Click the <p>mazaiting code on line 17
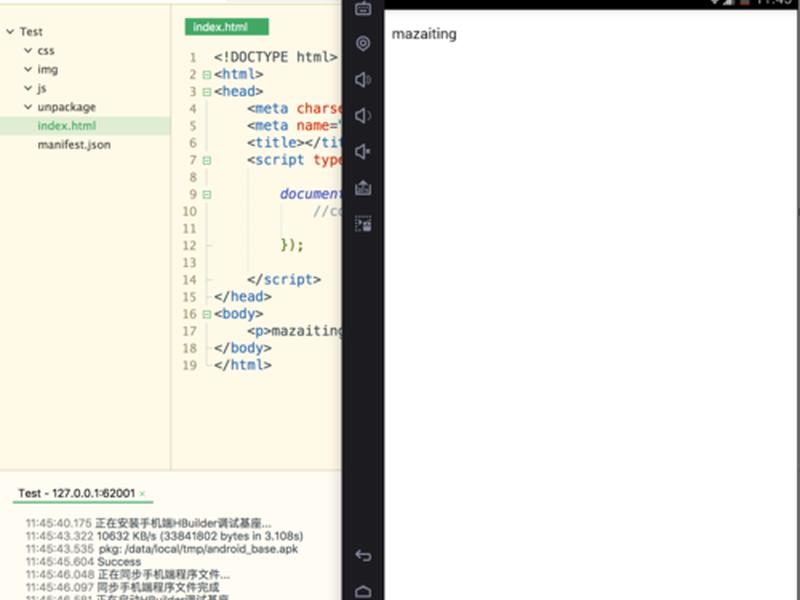800x600 pixels. coord(294,331)
